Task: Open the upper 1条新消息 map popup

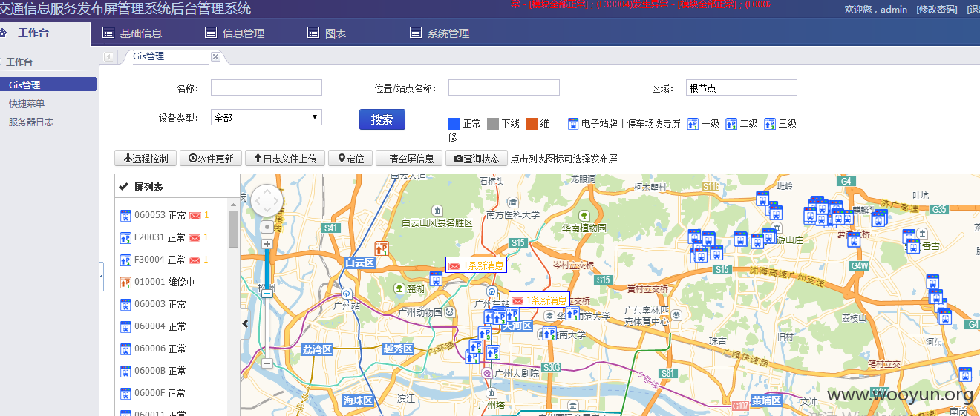Action: 476,265
